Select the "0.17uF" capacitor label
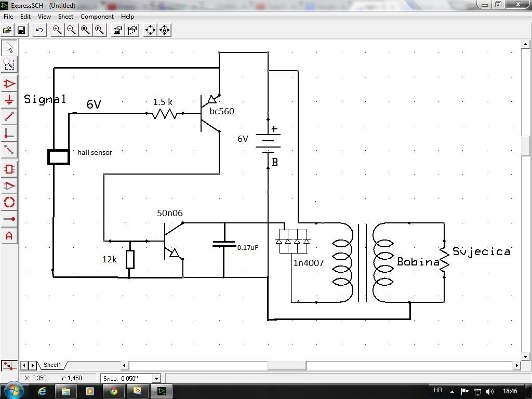Viewport: 532px width, 399px height. click(248, 248)
